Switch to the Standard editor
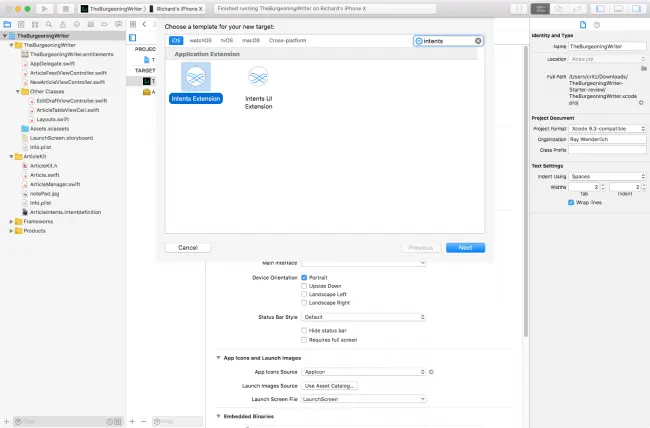This screenshot has height=428, width=650. click(540, 8)
